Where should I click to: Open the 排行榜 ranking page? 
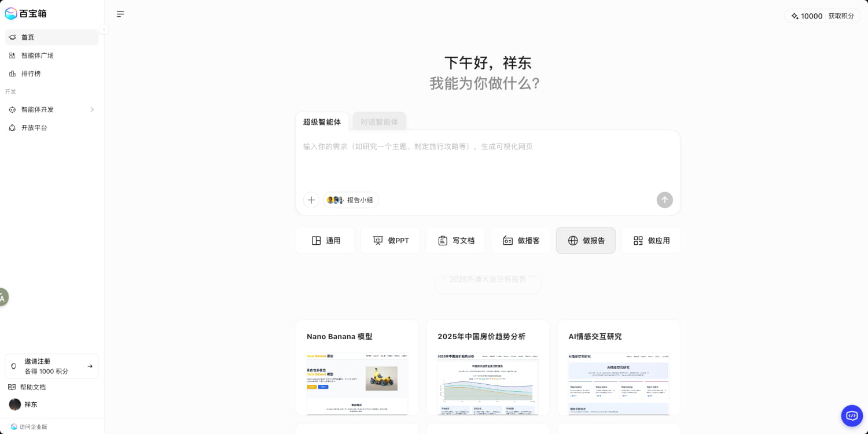pos(52,73)
